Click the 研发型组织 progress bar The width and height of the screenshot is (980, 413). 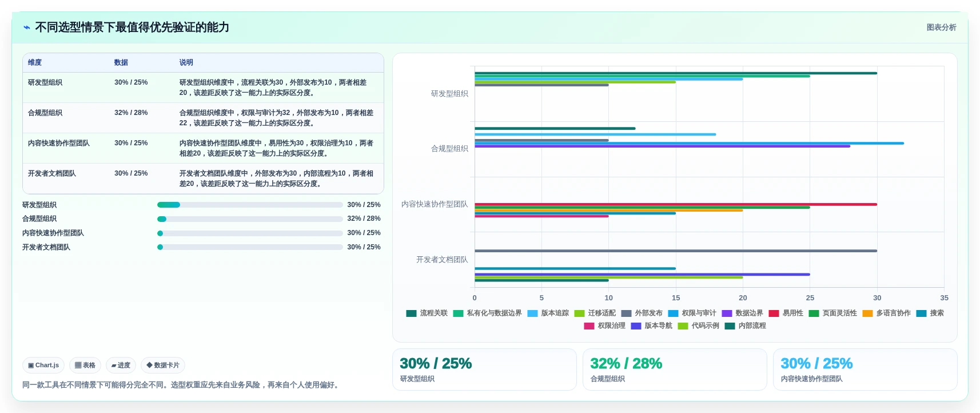point(250,205)
